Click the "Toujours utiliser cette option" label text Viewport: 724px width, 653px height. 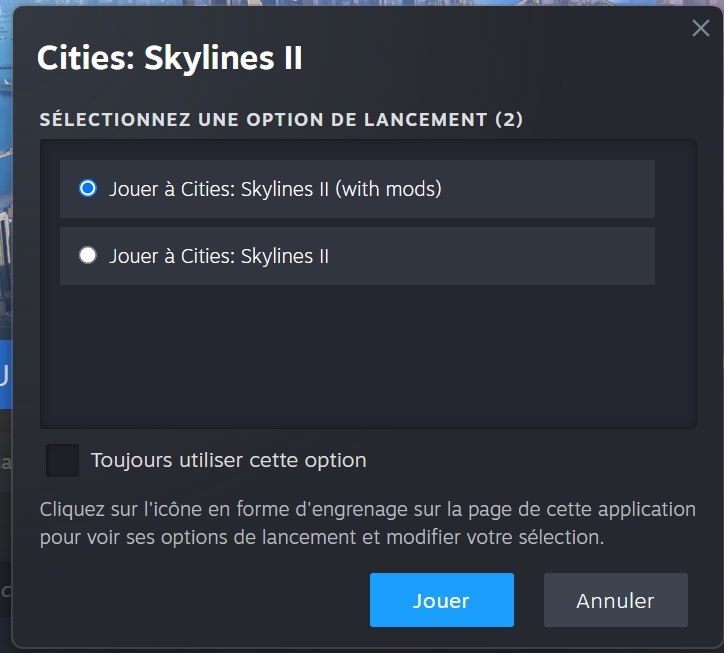228,461
